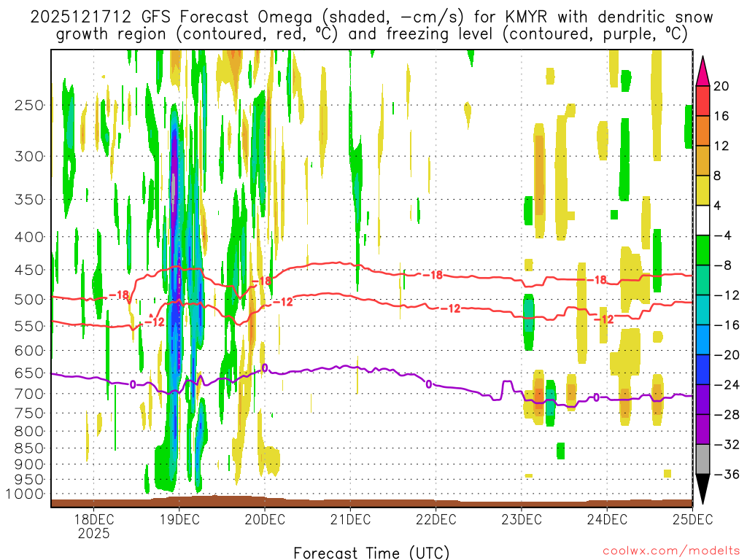Click the colorbar value 8 label

click(718, 176)
